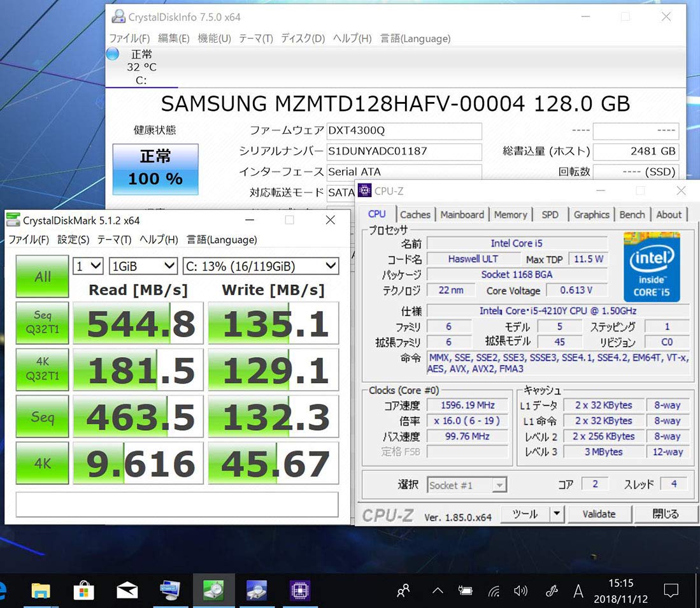Open the volume control in system tray
This screenshot has width=700, height=608.
pyautogui.click(x=520, y=591)
